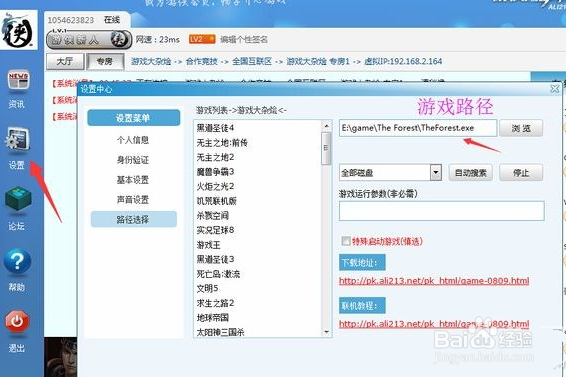Close the 设置中心 dialog
566x377 pixels.
554,89
